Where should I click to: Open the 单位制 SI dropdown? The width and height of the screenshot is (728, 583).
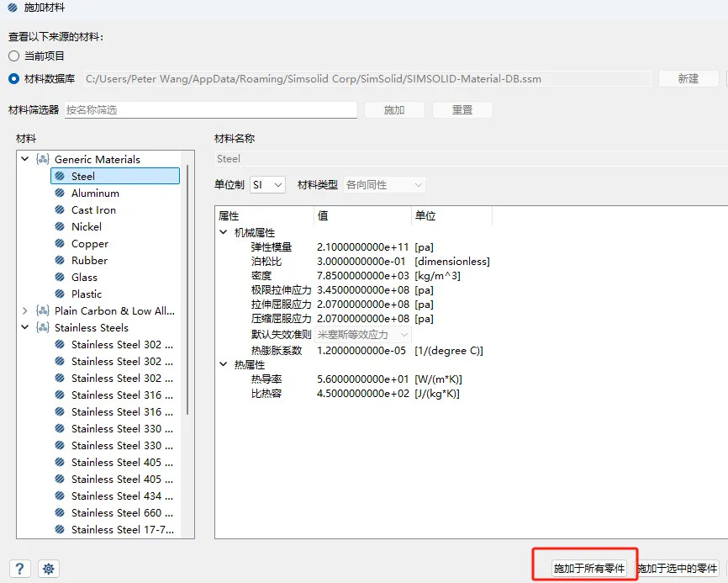coord(268,184)
